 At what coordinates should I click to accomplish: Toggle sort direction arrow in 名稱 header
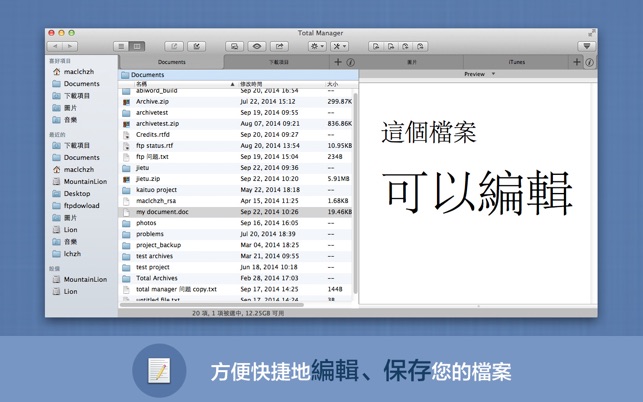click(x=233, y=84)
